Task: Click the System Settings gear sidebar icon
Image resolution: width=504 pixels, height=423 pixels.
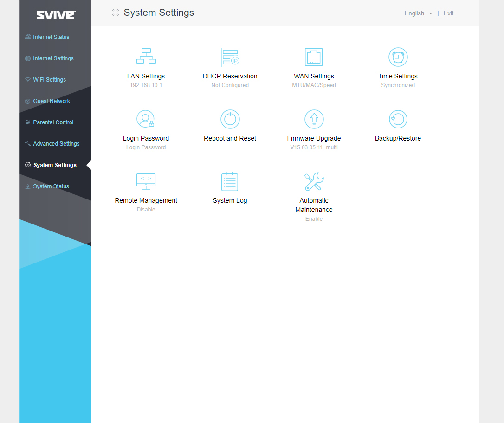Action: (28, 165)
